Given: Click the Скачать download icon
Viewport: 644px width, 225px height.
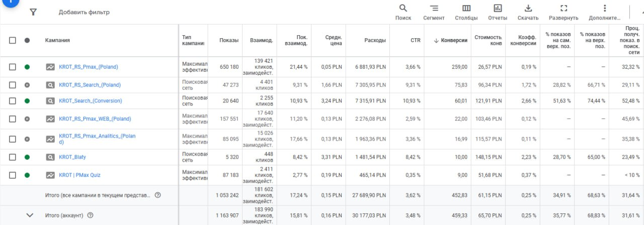Looking at the screenshot, I should pos(528,9).
